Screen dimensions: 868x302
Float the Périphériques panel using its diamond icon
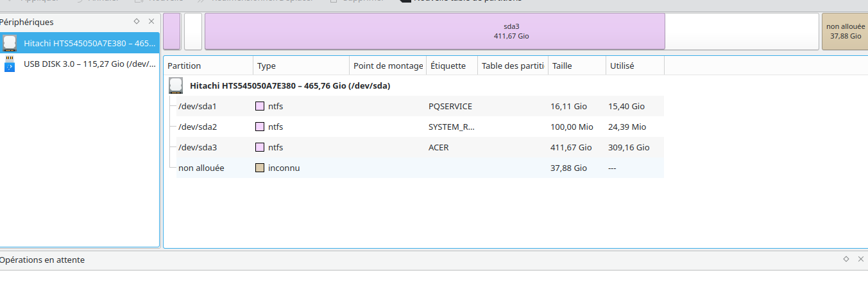click(x=137, y=21)
